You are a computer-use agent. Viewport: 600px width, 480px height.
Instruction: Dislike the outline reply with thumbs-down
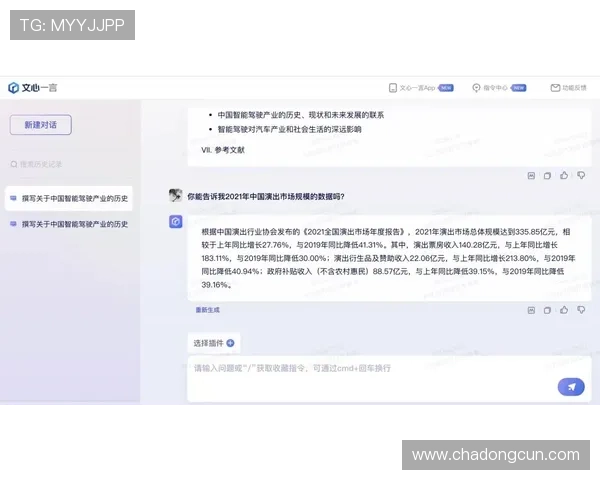581,175
